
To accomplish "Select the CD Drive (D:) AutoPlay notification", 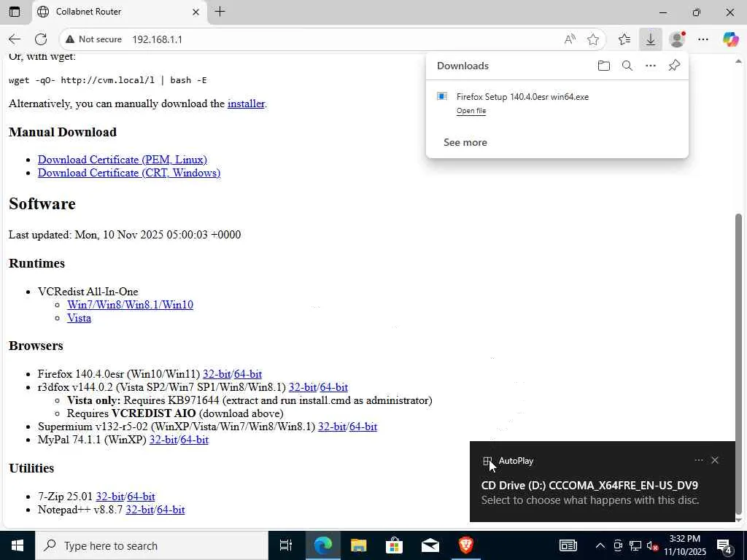I will pyautogui.click(x=603, y=482).
